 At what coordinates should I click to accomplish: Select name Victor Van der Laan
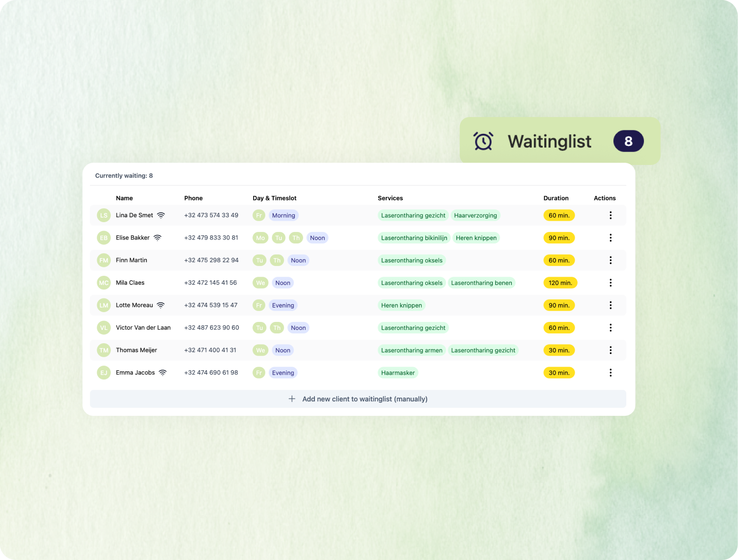pyautogui.click(x=143, y=328)
